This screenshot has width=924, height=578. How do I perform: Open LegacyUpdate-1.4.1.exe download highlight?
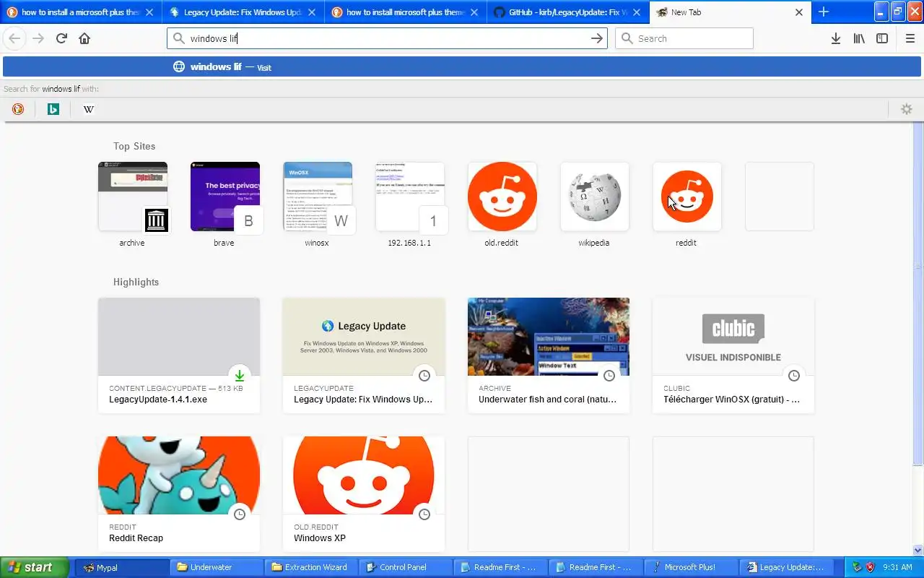[x=179, y=355]
